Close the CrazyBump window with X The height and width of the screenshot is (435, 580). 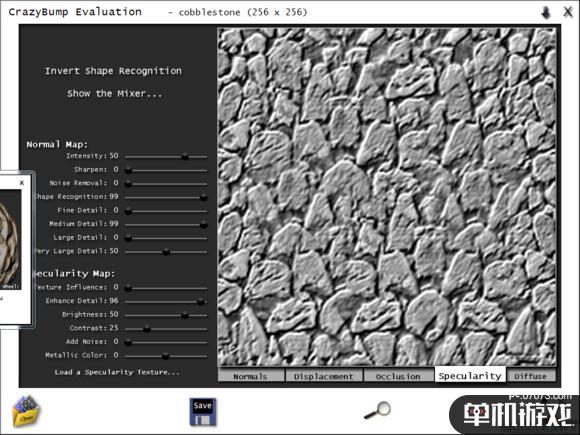pos(568,12)
